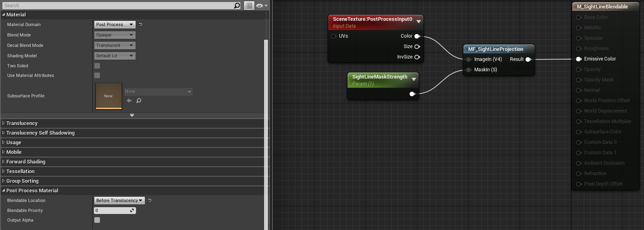Expand the Tessellation section
The width and height of the screenshot is (644, 230).
4,171
